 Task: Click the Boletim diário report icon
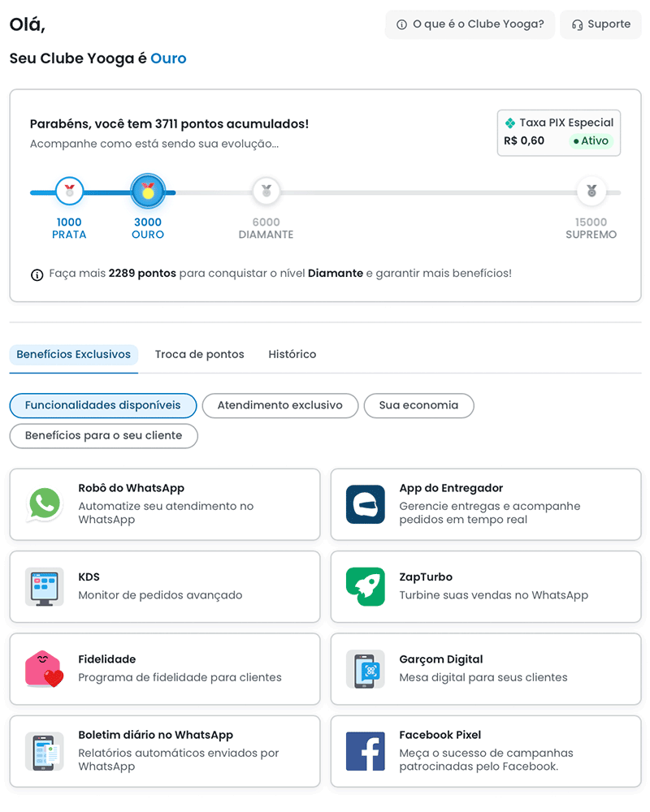[45, 751]
